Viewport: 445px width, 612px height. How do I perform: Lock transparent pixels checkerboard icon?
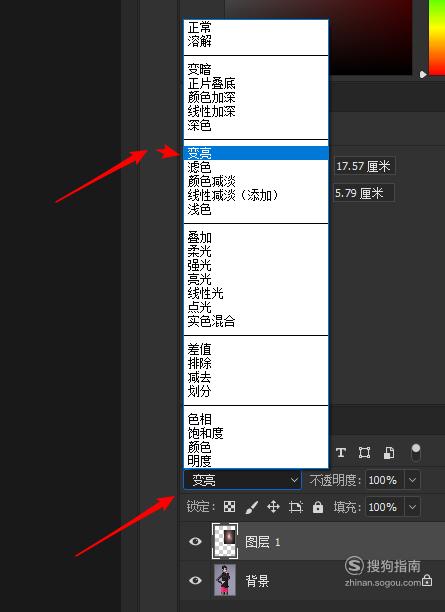pyautogui.click(x=229, y=507)
